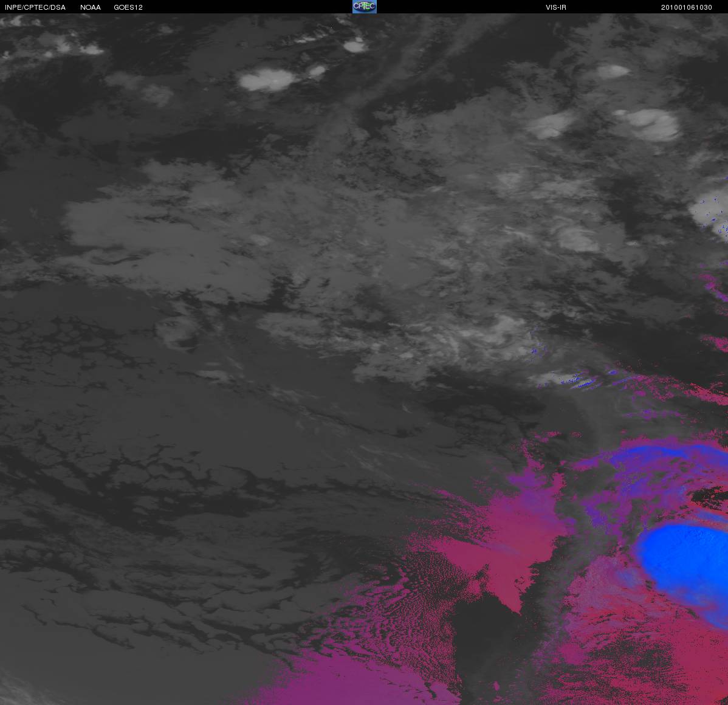Click the GOES12 satellite label

tap(128, 7)
